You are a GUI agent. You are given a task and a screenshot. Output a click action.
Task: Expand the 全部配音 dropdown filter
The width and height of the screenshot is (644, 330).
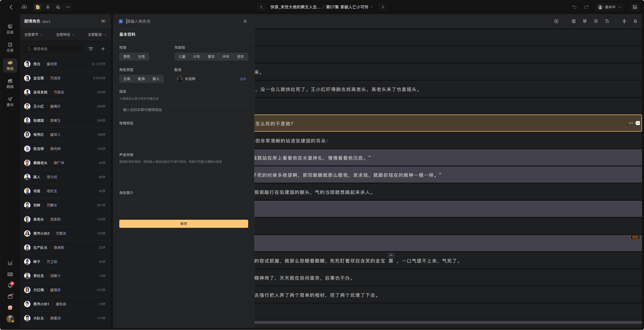[x=97, y=35]
